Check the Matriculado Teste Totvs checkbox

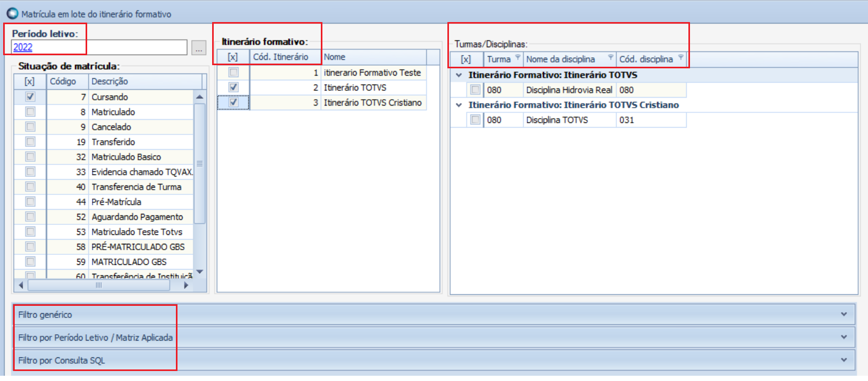point(30,232)
